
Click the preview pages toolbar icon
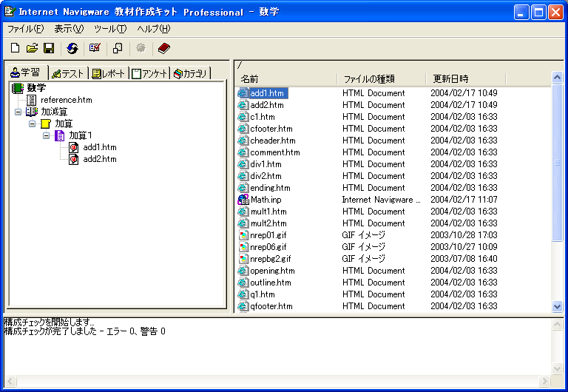(118, 48)
